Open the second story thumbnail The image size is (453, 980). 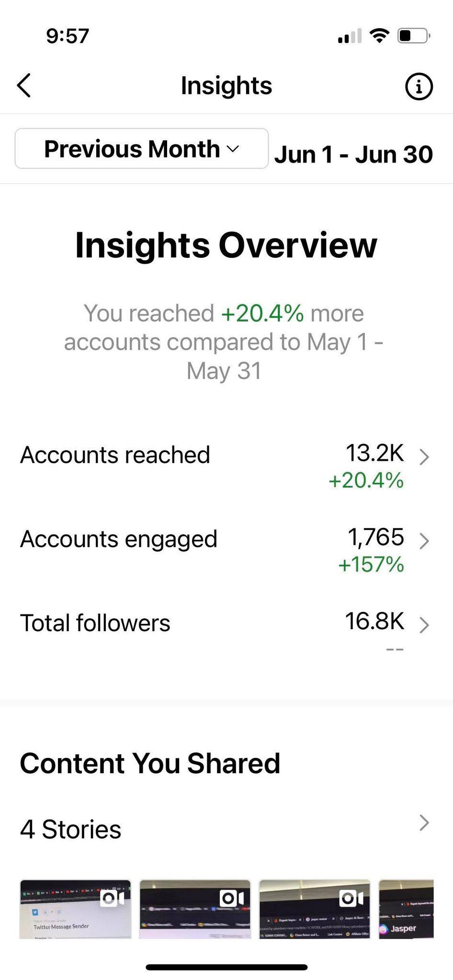[195, 909]
